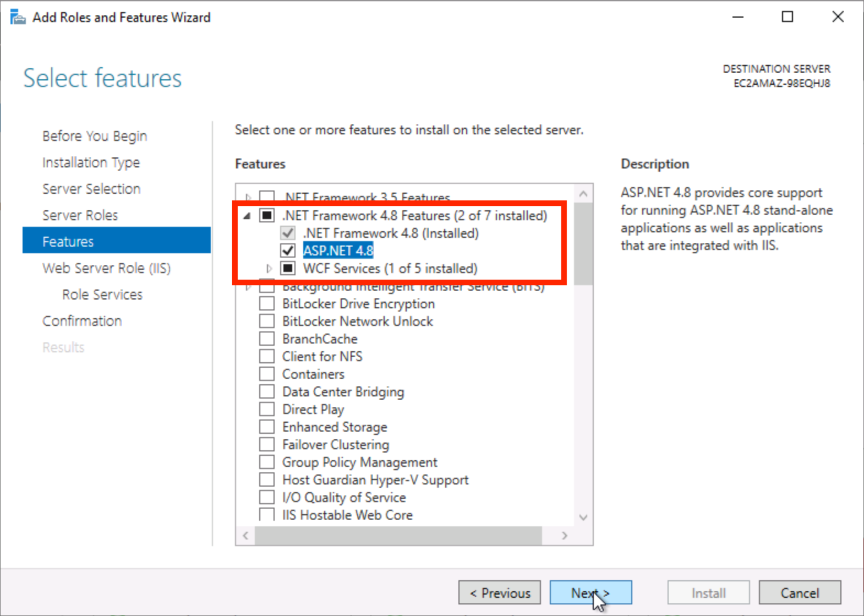Toggle the WCF Services checkbox
The image size is (864, 616).
coord(288,268)
